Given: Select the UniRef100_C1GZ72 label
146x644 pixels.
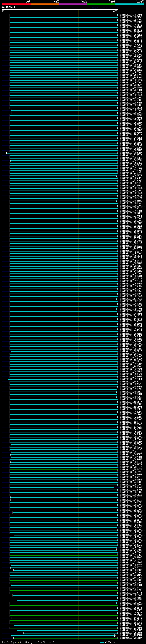Looking at the screenshot, I should point(131,40).
